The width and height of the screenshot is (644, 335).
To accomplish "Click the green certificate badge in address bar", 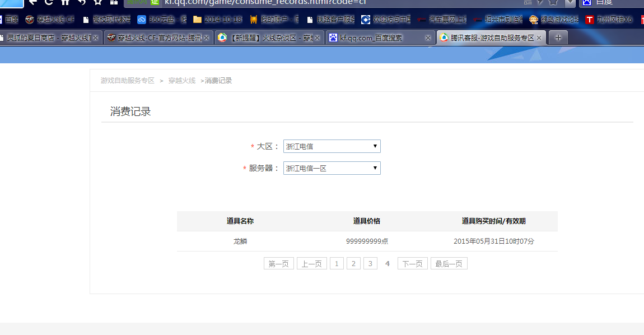I will point(155,2).
